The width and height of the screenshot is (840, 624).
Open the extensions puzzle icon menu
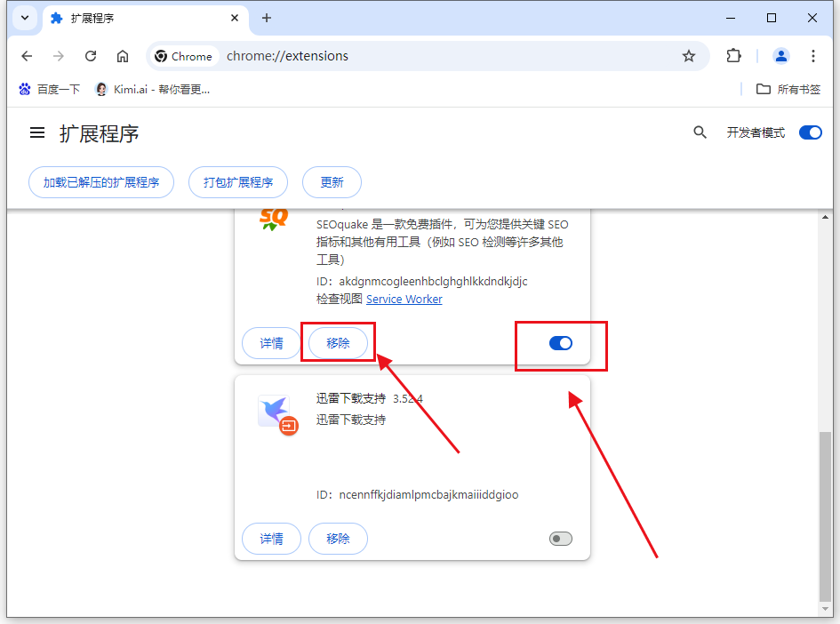[733, 56]
